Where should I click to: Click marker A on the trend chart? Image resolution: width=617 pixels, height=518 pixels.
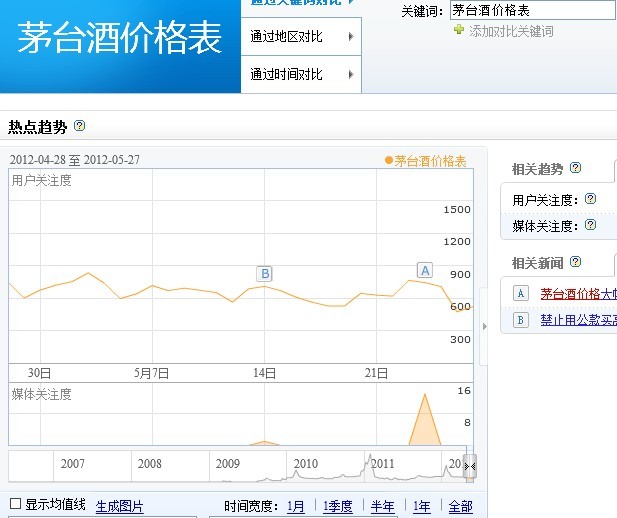[x=425, y=270]
